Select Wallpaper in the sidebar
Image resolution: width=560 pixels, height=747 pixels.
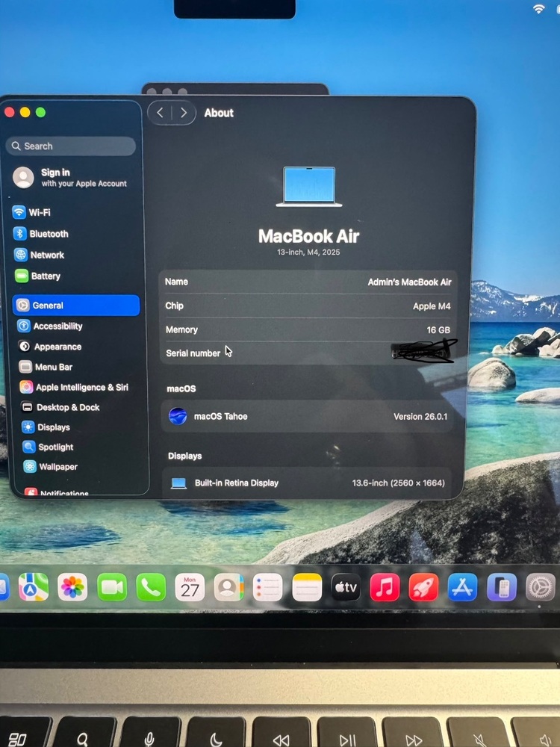[x=57, y=467]
